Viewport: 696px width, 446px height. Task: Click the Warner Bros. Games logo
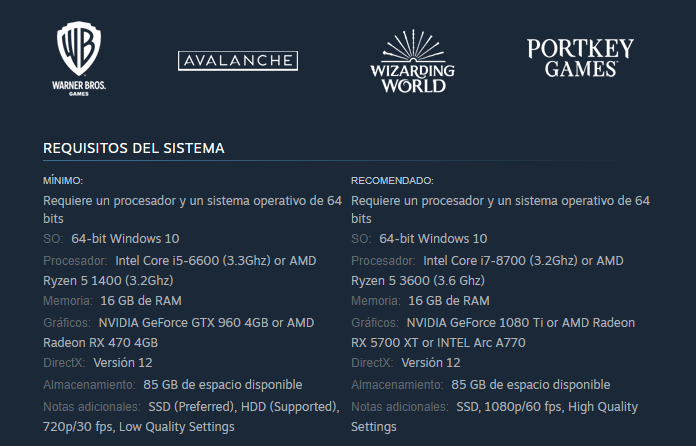(79, 59)
